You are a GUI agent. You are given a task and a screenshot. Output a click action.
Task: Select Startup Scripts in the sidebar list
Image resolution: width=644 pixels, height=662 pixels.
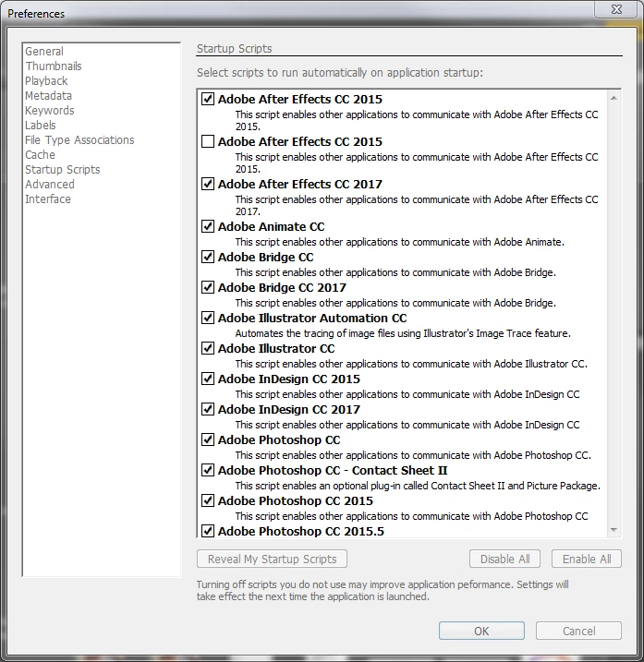pyautogui.click(x=63, y=170)
